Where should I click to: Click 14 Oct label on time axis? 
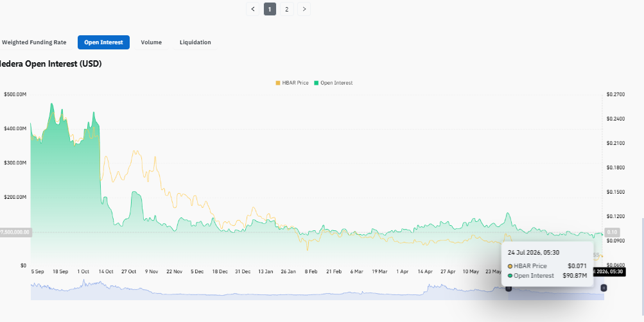click(x=106, y=271)
